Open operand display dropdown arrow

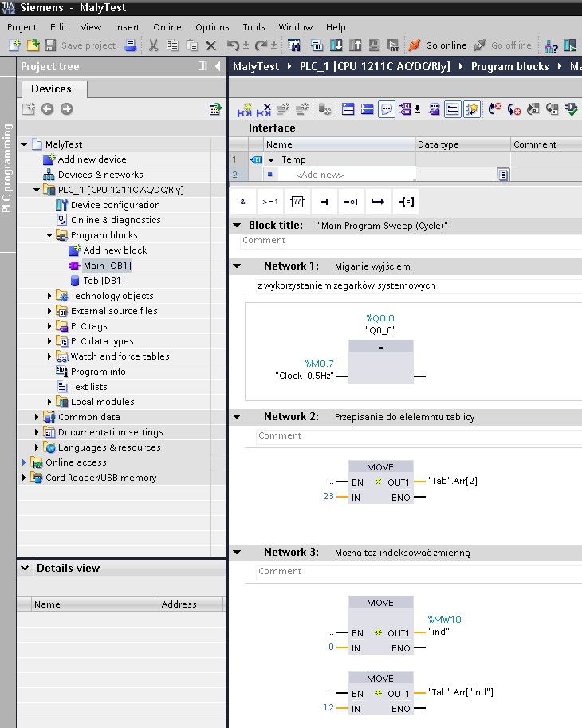pos(417,109)
